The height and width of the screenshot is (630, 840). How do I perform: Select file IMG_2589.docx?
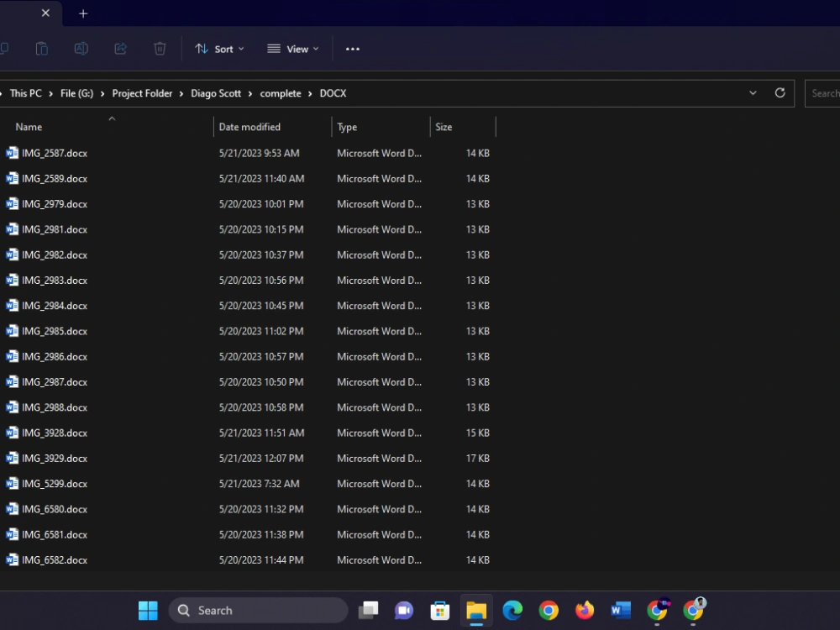click(54, 178)
